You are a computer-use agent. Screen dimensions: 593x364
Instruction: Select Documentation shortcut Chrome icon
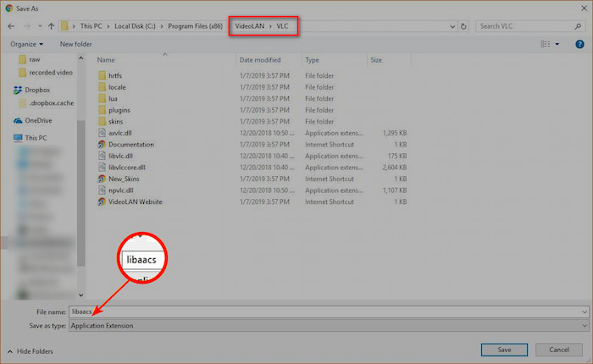(102, 145)
